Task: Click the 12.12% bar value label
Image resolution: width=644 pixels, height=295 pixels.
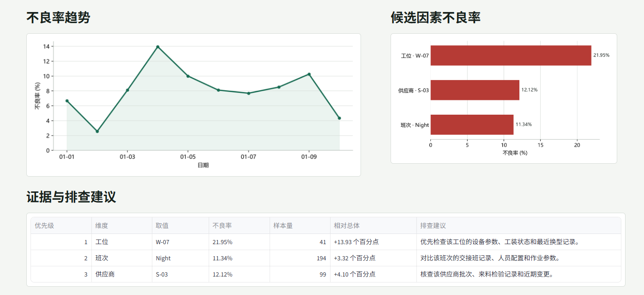Action: point(529,90)
